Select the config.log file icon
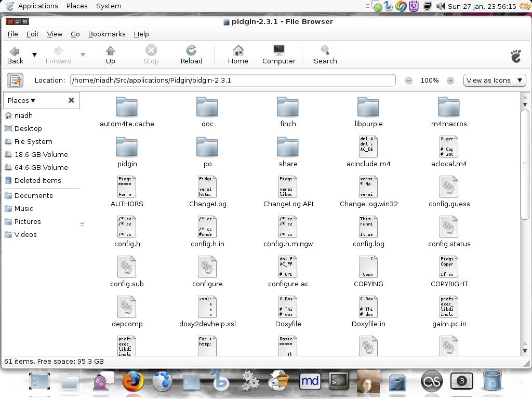 click(368, 227)
